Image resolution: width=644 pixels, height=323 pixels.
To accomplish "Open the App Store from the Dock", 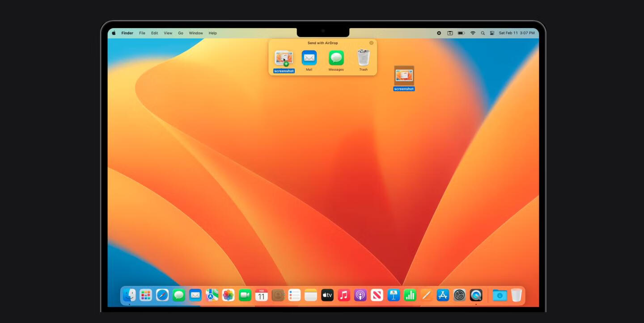I will coord(443,295).
